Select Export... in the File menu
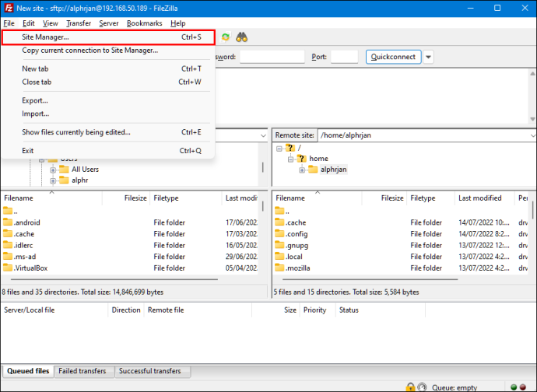The image size is (537, 392). pos(108,100)
